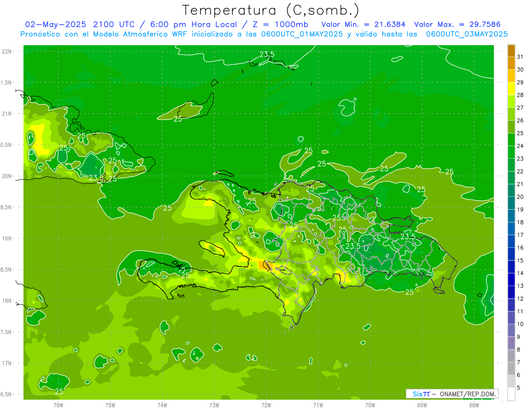Click the color bar segment between 20 and 21
This screenshot has height=411, width=532.
pos(511,190)
